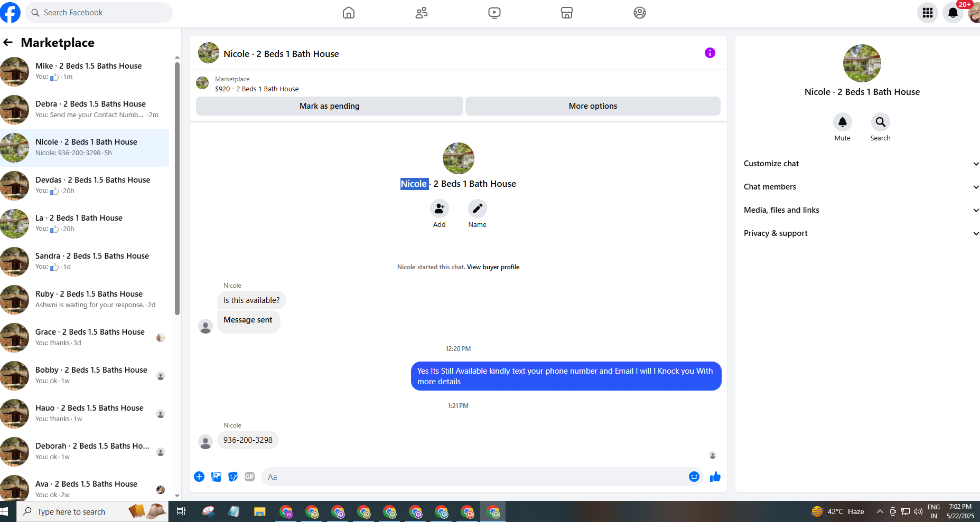
Task: Open the View buyer profile link
Action: pyautogui.click(x=493, y=267)
